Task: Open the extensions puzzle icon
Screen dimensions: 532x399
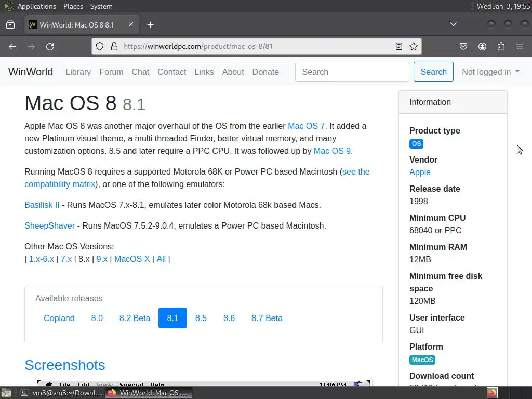Action: coord(501,46)
